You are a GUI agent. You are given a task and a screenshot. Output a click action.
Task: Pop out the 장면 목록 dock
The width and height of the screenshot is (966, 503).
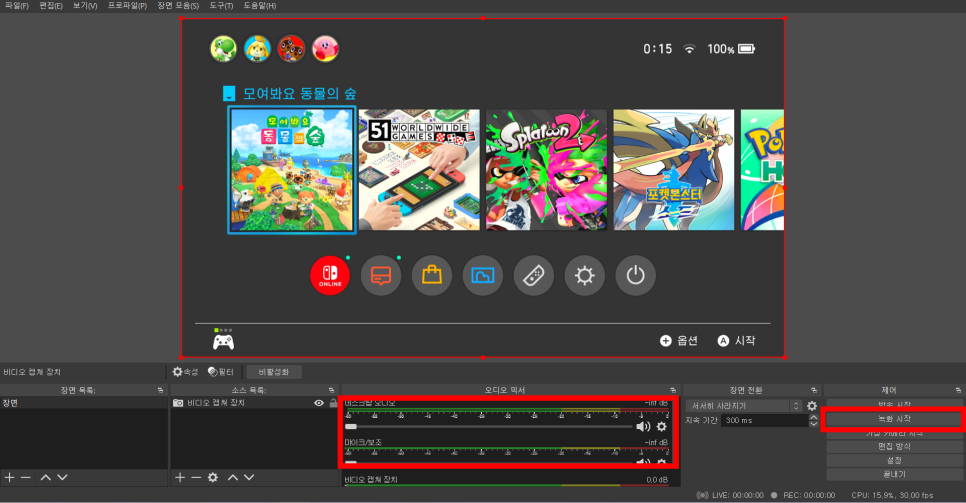point(160,390)
